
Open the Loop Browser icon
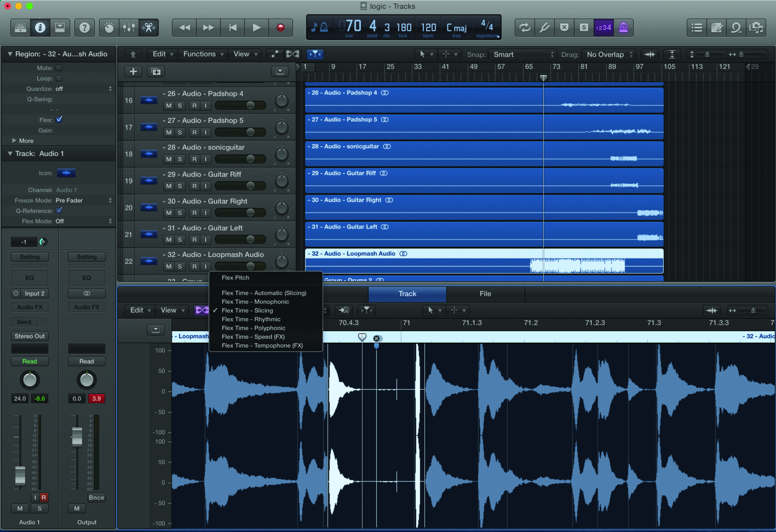(736, 27)
